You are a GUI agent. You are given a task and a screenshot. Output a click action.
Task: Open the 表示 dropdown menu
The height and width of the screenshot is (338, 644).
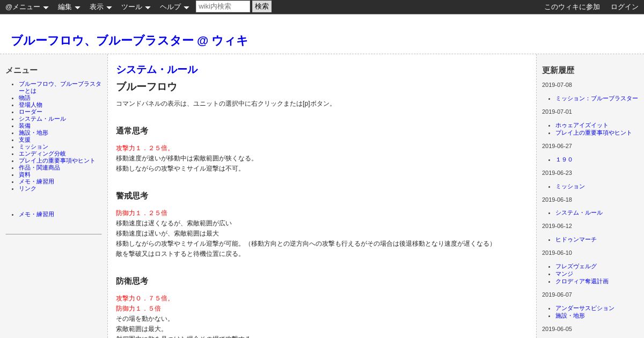point(100,7)
